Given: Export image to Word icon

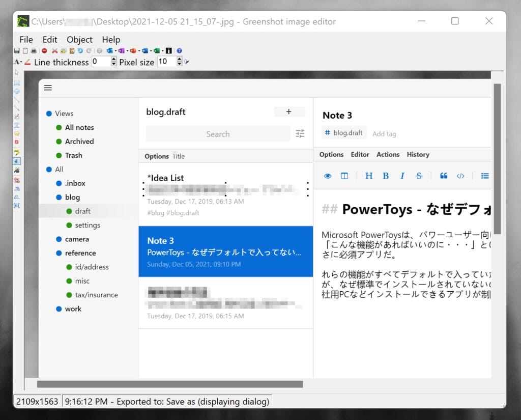Looking at the screenshot, I should coord(145,50).
